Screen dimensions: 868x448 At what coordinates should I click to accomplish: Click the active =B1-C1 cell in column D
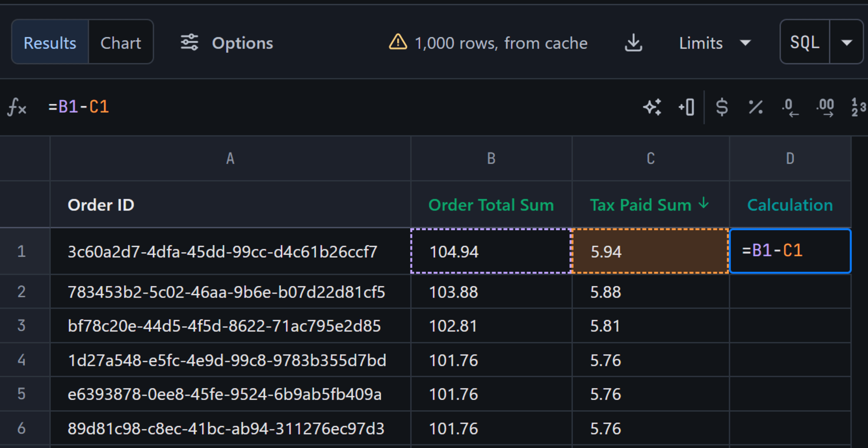click(790, 251)
